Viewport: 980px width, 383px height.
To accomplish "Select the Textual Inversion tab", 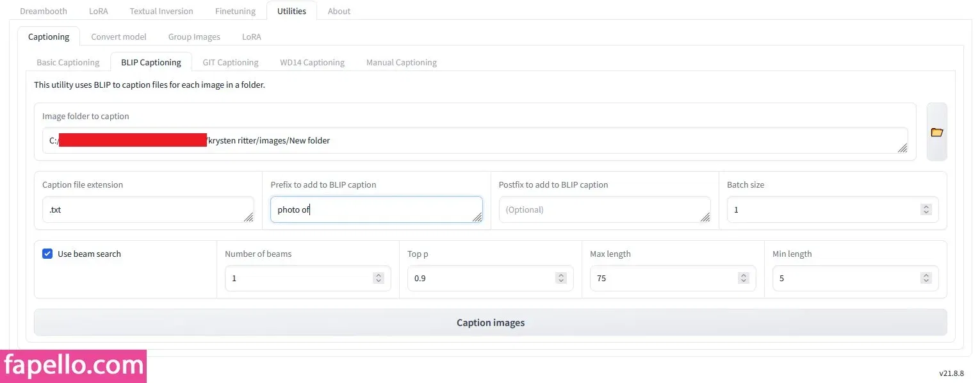I will point(161,11).
